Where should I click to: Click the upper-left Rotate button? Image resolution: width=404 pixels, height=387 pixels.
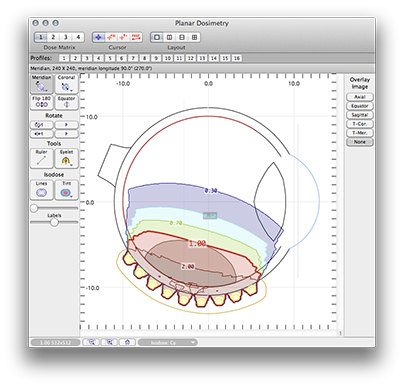tap(41, 125)
